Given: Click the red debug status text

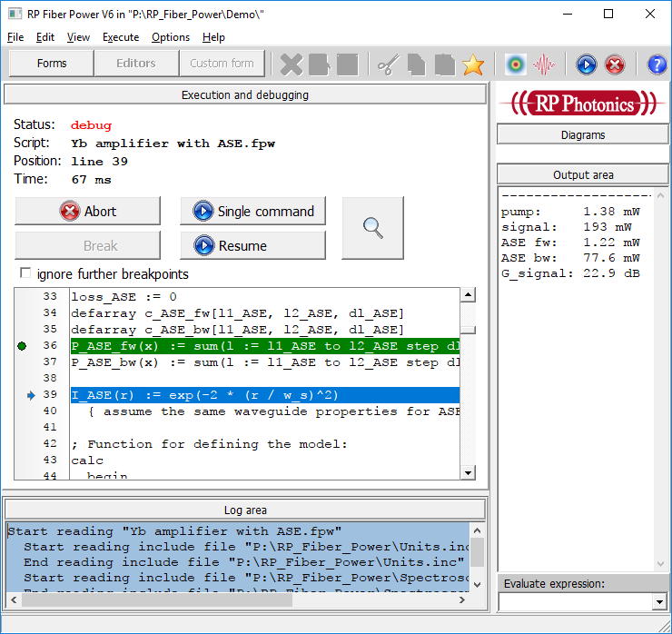Looking at the screenshot, I should coord(91,125).
